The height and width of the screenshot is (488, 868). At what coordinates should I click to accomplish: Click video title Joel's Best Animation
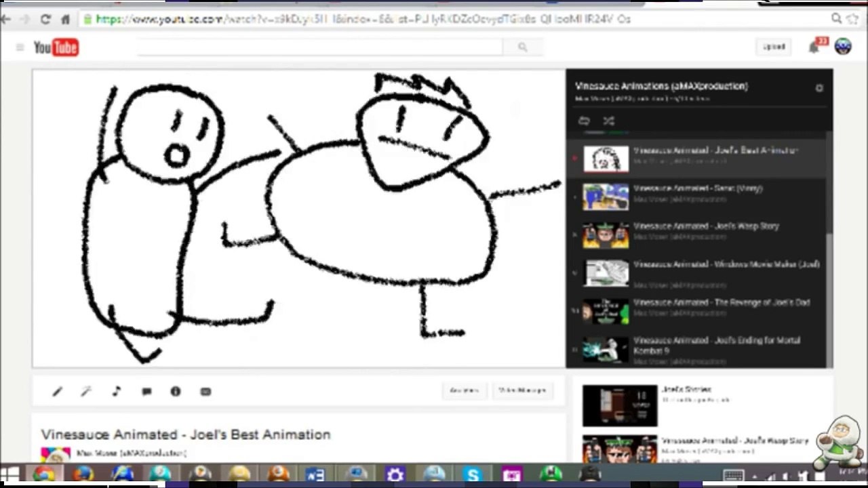186,434
